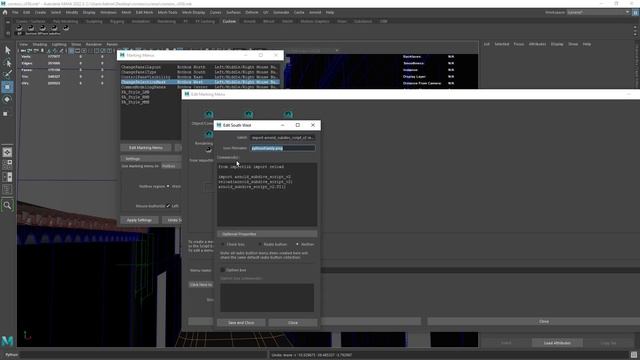The image size is (640, 360).
Task: Open the Workspace dropdown
Action: 599,12
